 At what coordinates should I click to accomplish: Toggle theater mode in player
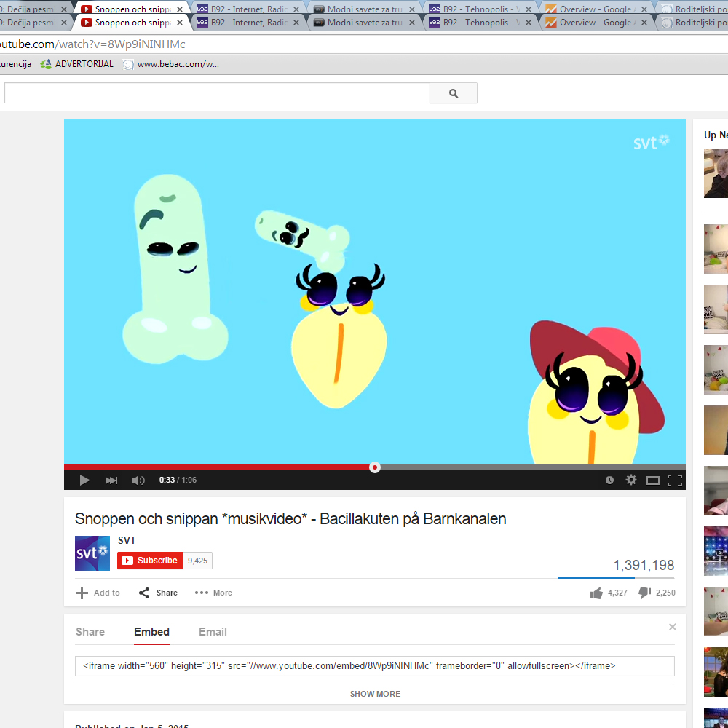[x=653, y=480]
